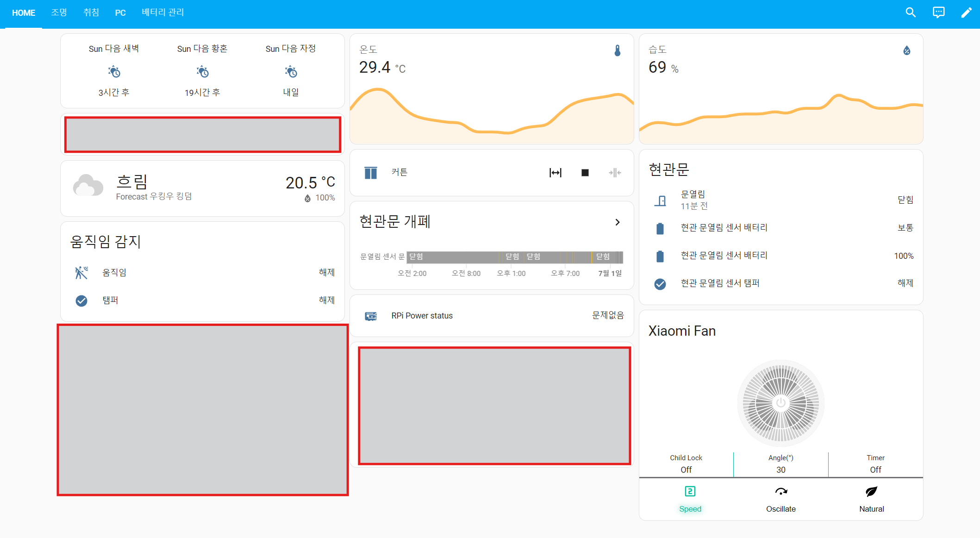The width and height of the screenshot is (980, 538).
Task: Open the search icon in header
Action: coord(911,13)
